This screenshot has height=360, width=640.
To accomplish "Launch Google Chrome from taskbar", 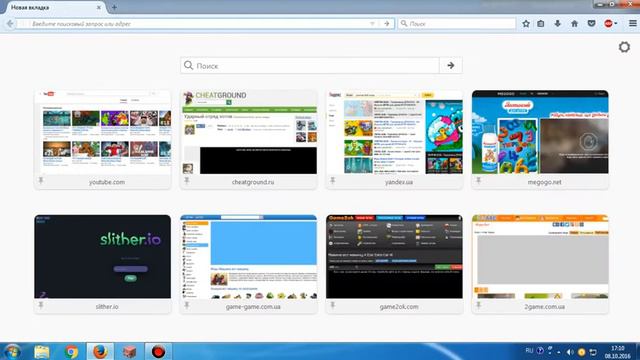I will 71,351.
